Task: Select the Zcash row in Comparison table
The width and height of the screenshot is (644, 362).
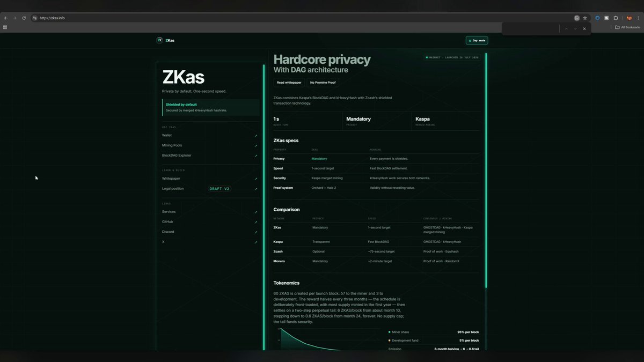Action: click(376, 251)
